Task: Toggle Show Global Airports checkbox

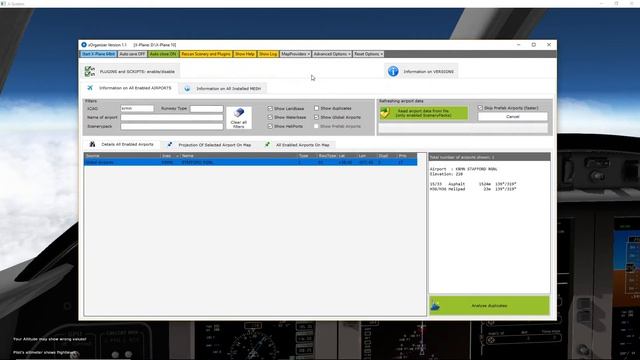Action: tap(316, 117)
